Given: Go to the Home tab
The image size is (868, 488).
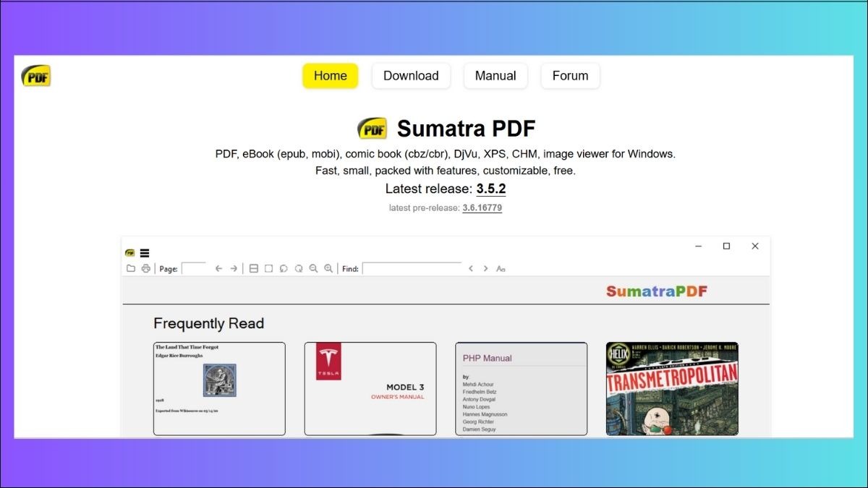Looking at the screenshot, I should [331, 76].
